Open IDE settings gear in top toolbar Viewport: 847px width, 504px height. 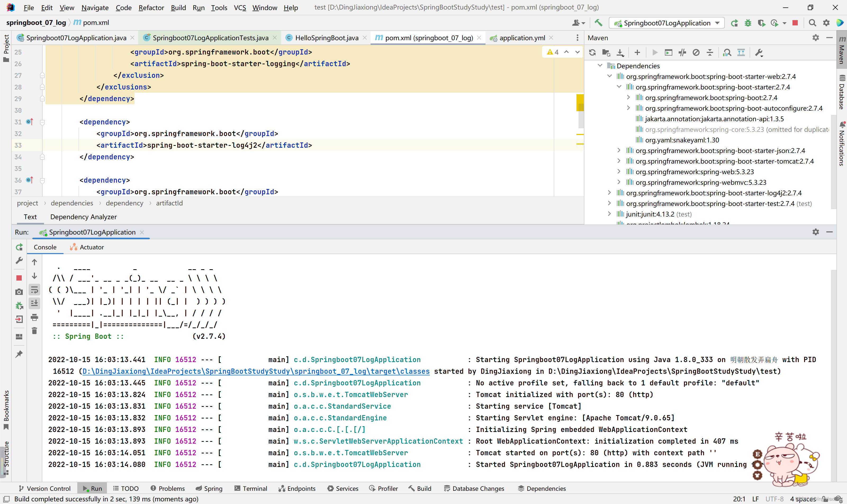click(x=826, y=23)
